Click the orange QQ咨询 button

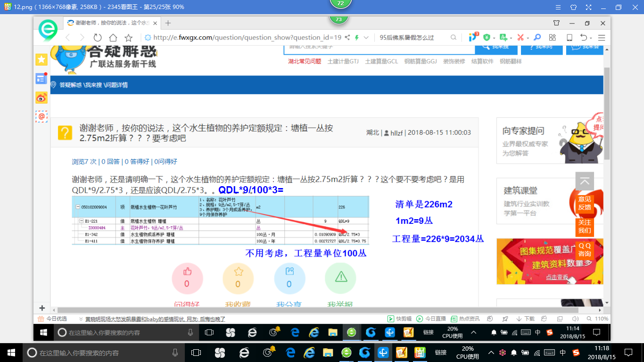585,249
